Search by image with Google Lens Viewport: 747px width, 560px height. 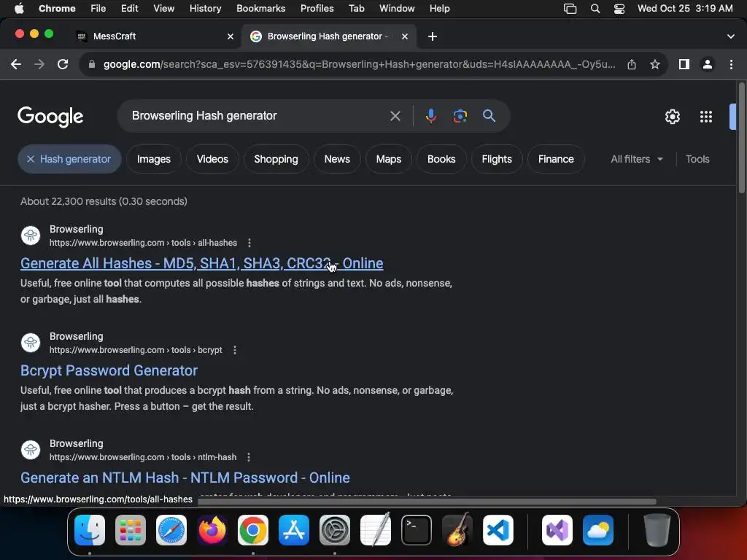pos(460,116)
